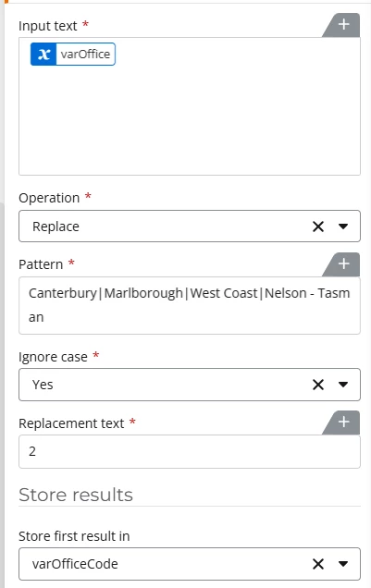Click the Replace operation combo box
The height and width of the screenshot is (588, 371).
point(190,227)
